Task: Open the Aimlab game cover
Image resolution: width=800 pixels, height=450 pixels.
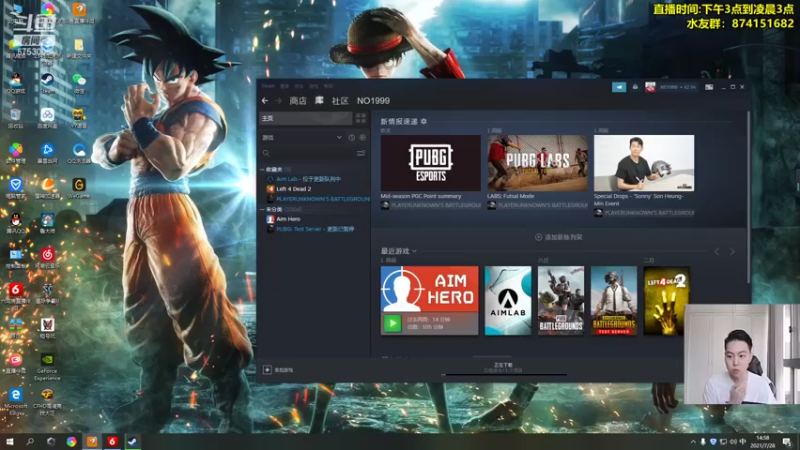Action: click(x=508, y=301)
